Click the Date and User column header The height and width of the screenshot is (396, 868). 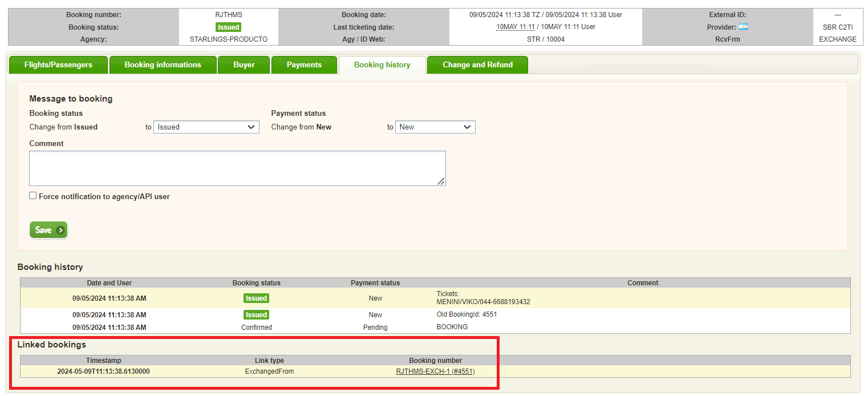coord(109,283)
